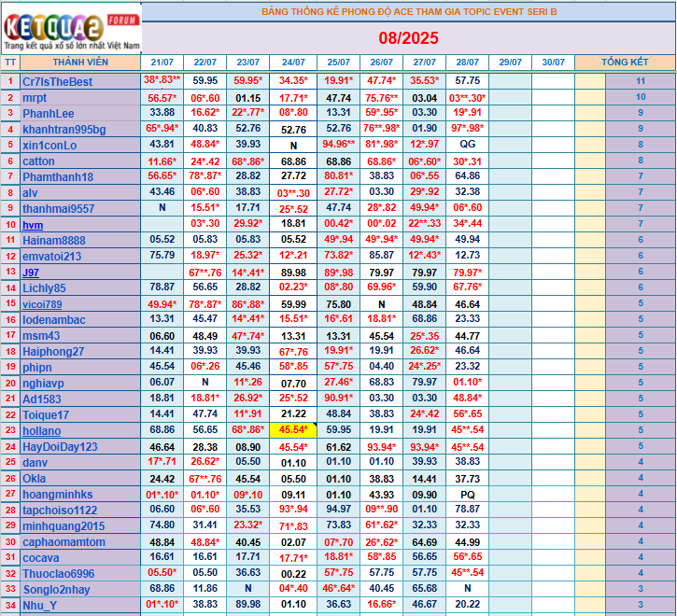
Task: Click the THÀNH VIÊN column header
Action: point(80,63)
